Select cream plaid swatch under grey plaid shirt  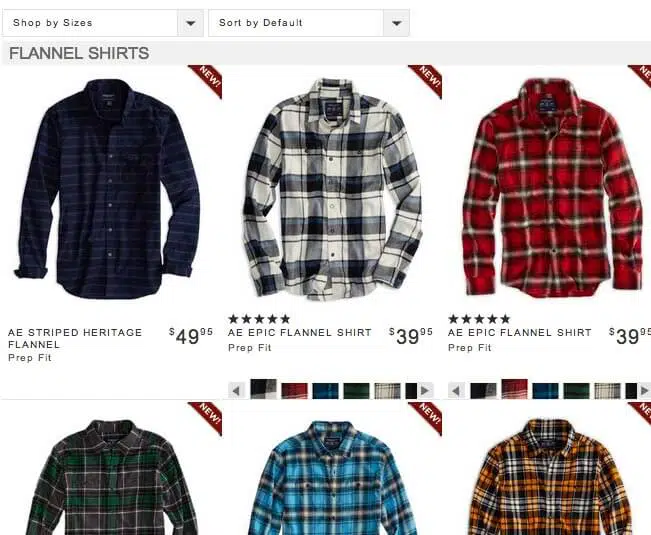pyautogui.click(x=387, y=391)
